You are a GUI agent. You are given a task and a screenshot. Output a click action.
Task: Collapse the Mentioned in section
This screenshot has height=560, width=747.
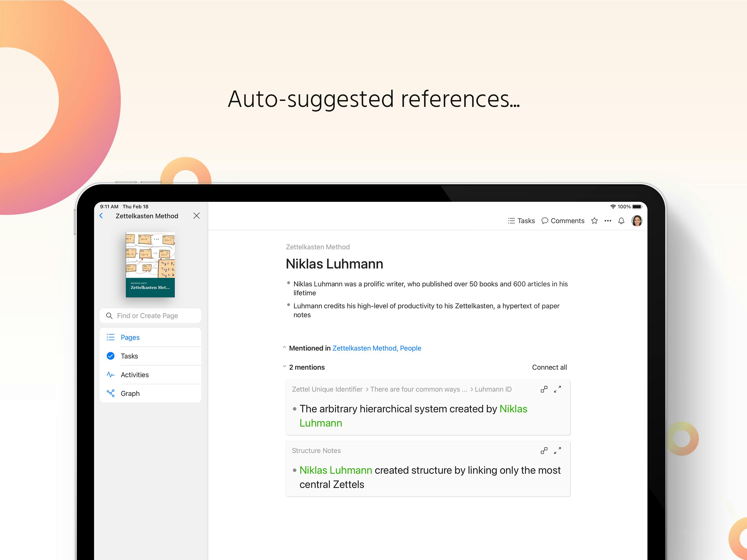point(284,348)
